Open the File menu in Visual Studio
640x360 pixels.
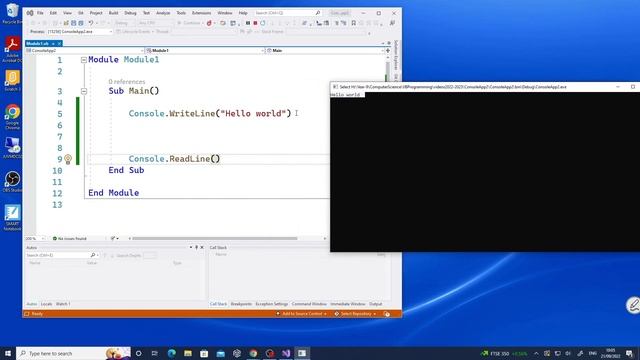click(x=40, y=13)
